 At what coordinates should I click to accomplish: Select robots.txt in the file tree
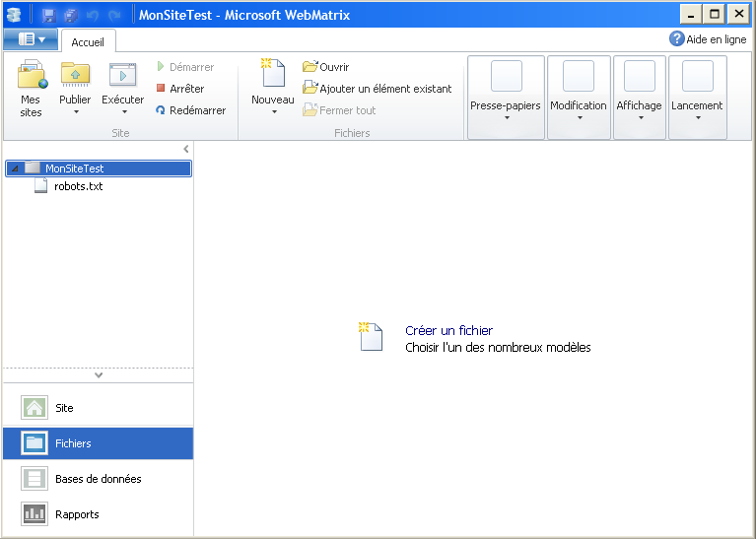coord(78,186)
